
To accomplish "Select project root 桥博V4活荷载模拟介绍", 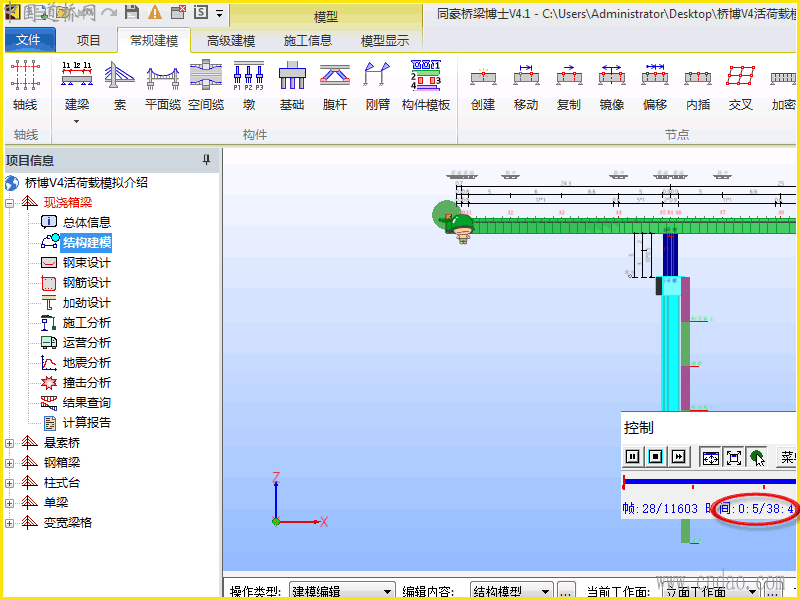I will 86,183.
